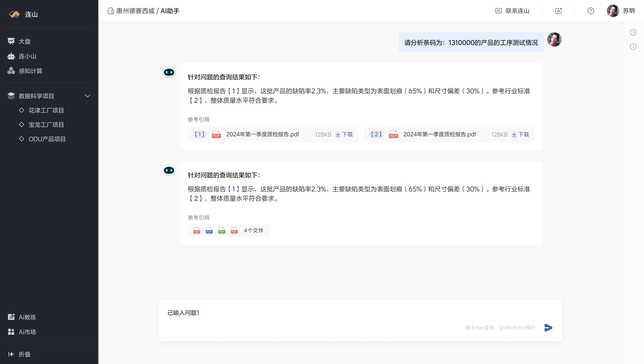Click the first red PDF icon in 4个文件 group
This screenshot has height=364, width=644.
point(197,231)
